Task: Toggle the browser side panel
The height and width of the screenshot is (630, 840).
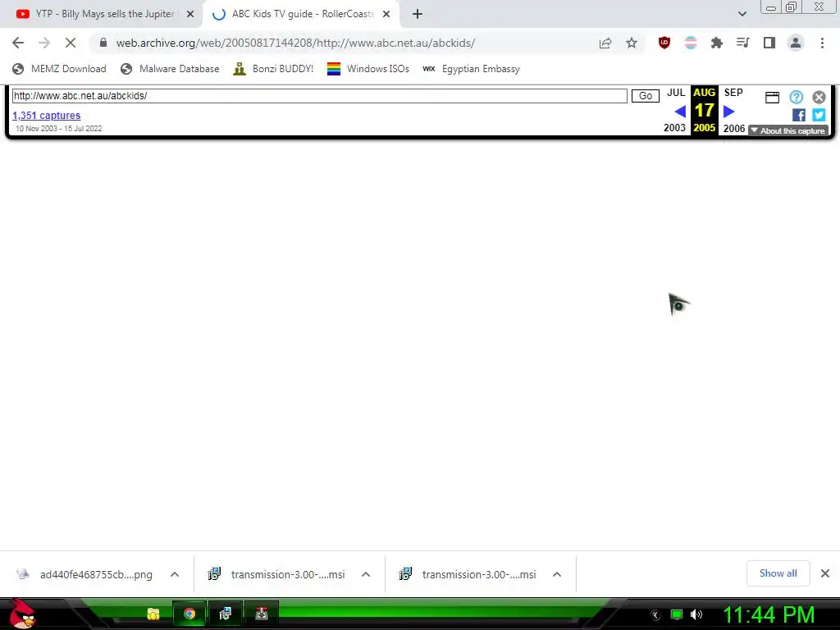Action: pos(769,43)
